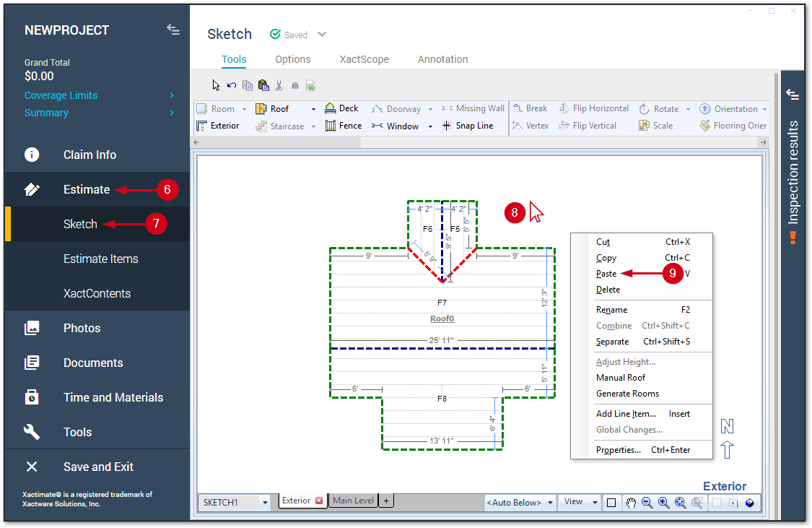Collapse the left navigation sidebar

pos(173,30)
